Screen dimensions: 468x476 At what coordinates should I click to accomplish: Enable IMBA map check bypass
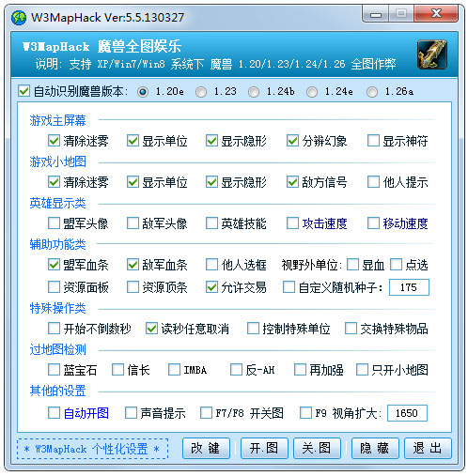coord(174,370)
